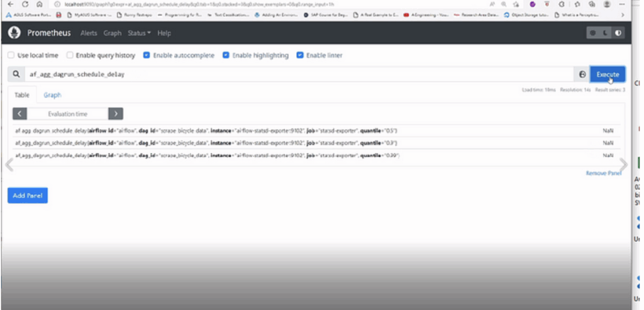This screenshot has height=310, width=644.
Task: Select browser-preferred theme contrast icon
Action: pyautogui.click(x=618, y=33)
